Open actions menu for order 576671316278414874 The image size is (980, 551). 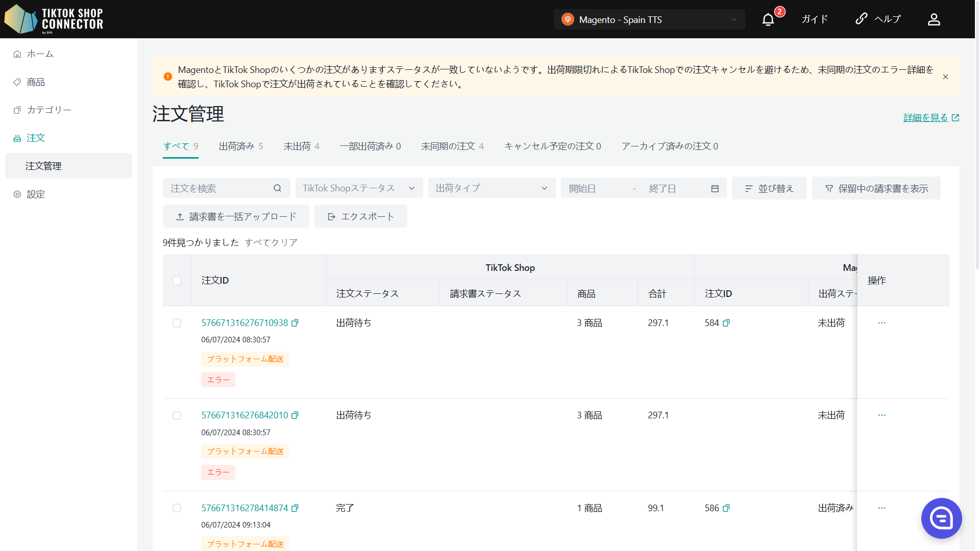point(881,508)
